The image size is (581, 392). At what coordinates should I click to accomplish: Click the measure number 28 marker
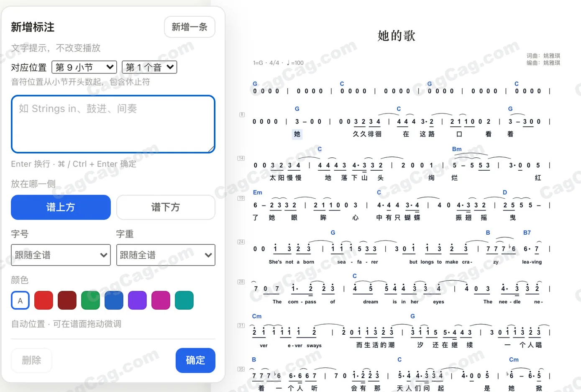tap(241, 282)
